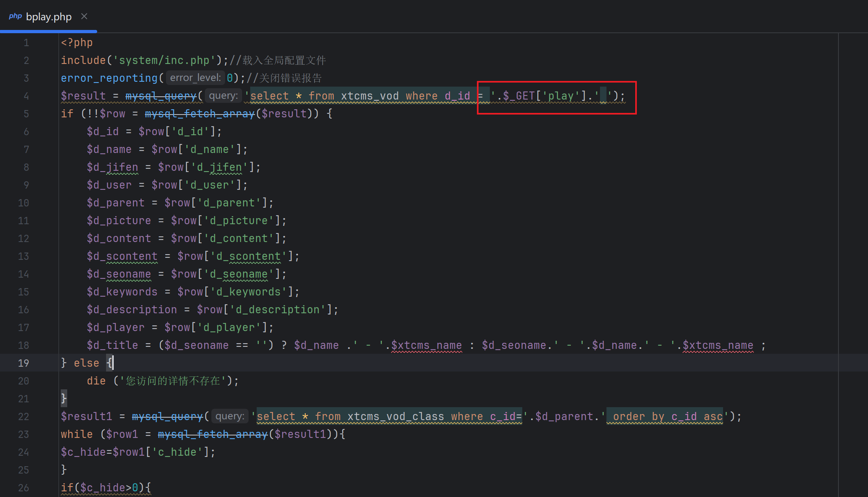Click $d_player variable on line 17
The image size is (868, 497).
(x=116, y=327)
